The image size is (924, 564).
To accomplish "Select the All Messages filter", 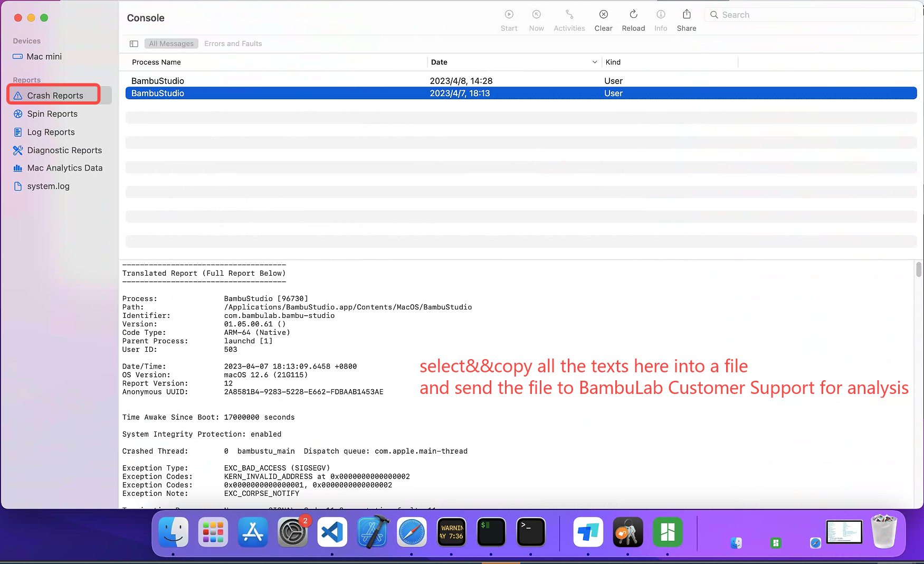I will tap(172, 44).
